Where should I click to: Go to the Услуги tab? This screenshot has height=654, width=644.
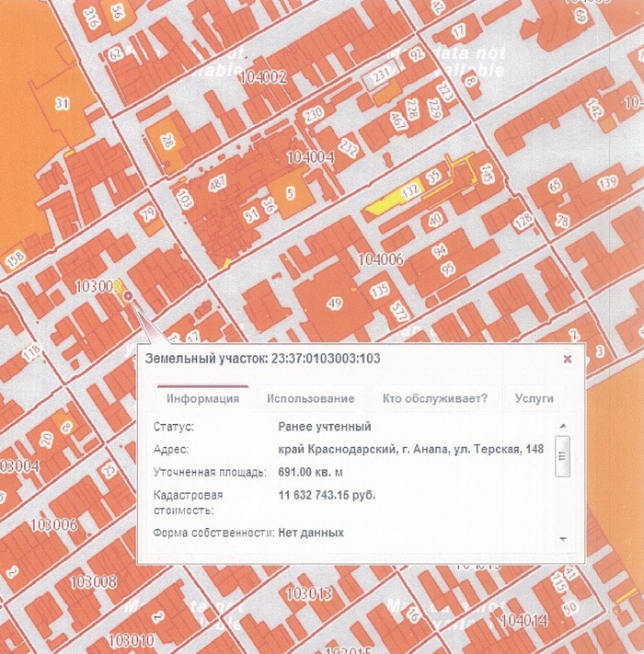click(534, 398)
